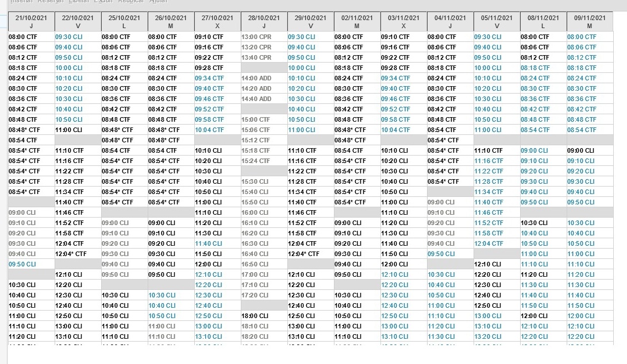Select the 16:00 CLI slot under 28/10/2021
This screenshot has width=627, height=364.
point(264,212)
